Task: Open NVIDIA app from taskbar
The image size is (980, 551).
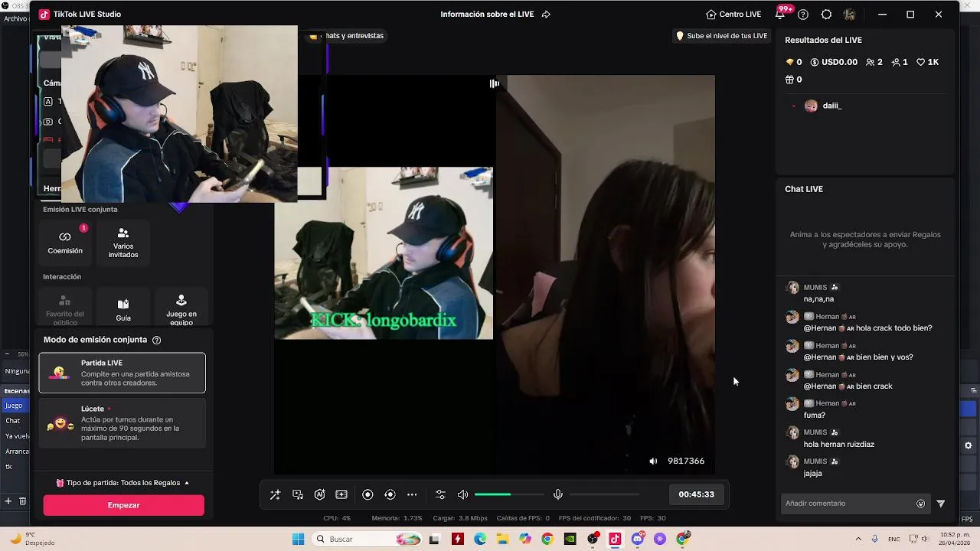Action: tap(570, 539)
